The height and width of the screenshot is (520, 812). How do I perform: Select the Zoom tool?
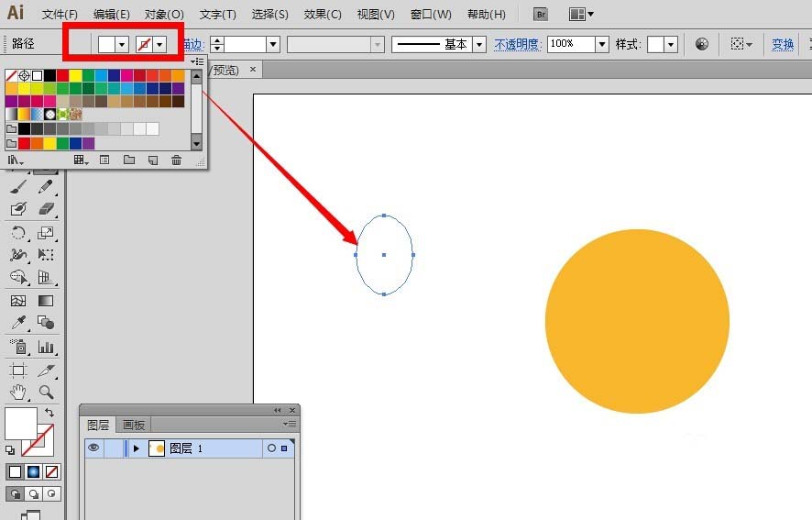click(x=46, y=392)
